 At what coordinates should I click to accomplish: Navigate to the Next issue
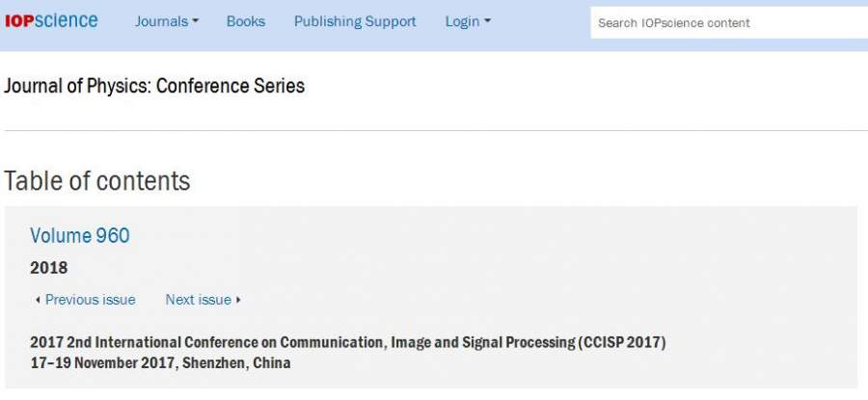point(198,300)
